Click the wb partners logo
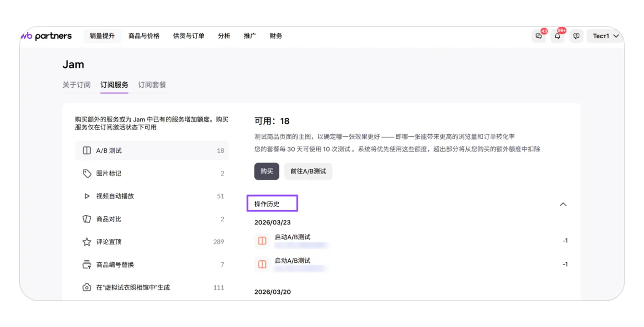Image resolution: width=644 pixels, height=327 pixels. click(x=46, y=36)
